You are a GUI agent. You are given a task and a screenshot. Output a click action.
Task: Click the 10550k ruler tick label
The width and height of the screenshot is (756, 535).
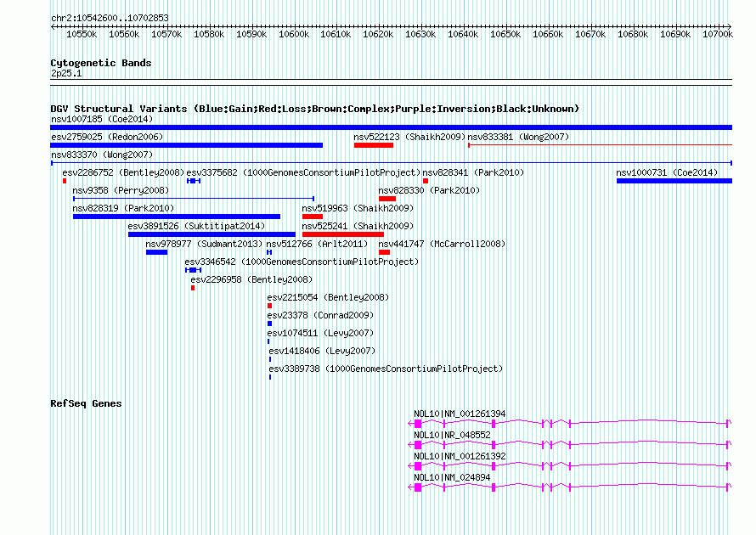coord(82,34)
